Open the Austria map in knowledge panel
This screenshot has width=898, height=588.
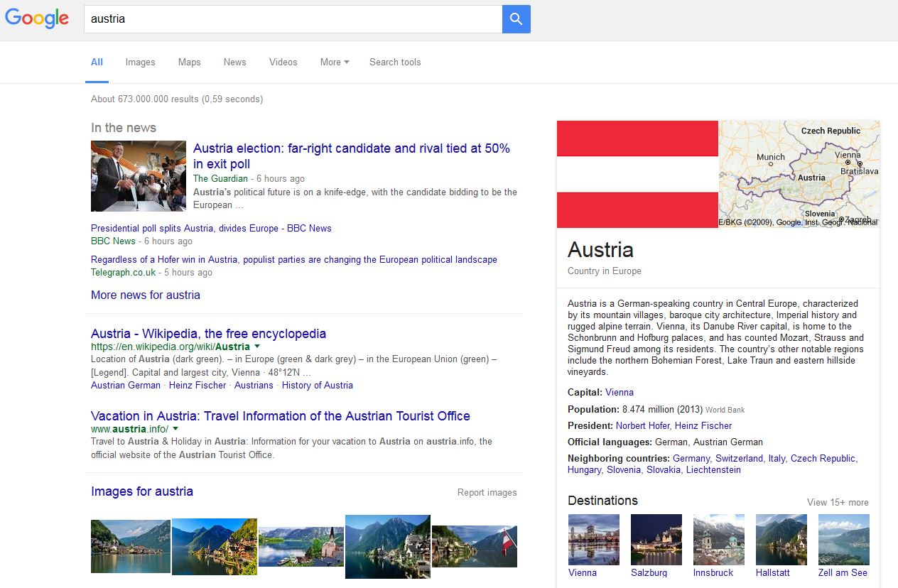click(x=800, y=174)
